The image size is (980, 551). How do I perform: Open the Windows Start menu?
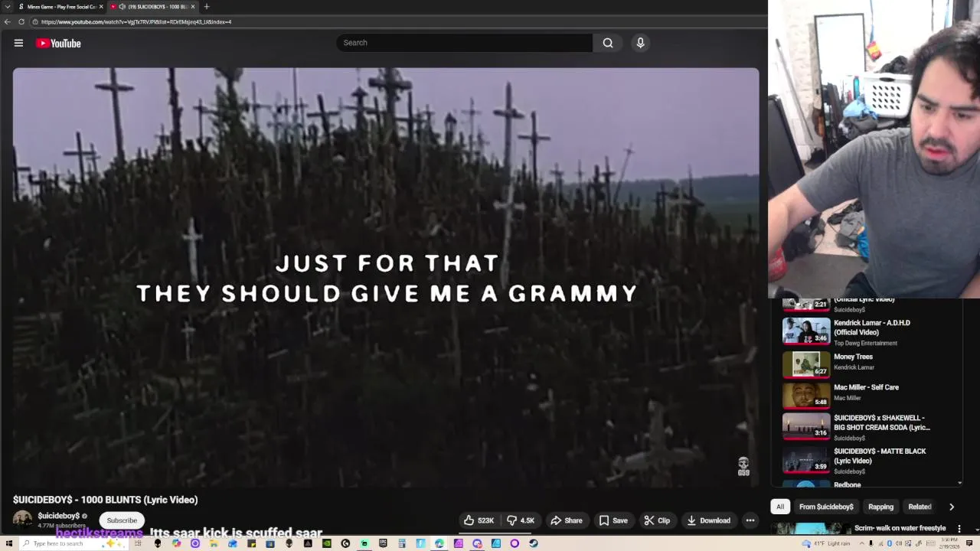pos(9,543)
